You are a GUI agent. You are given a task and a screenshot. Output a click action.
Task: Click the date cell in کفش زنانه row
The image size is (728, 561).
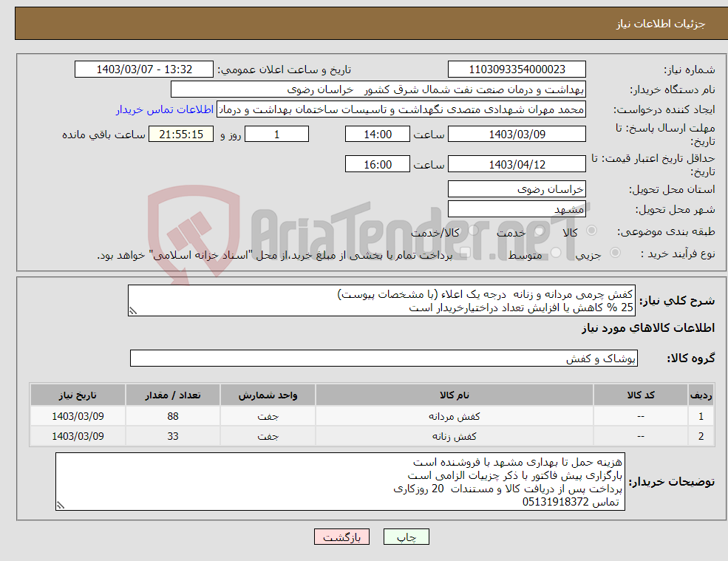point(78,436)
